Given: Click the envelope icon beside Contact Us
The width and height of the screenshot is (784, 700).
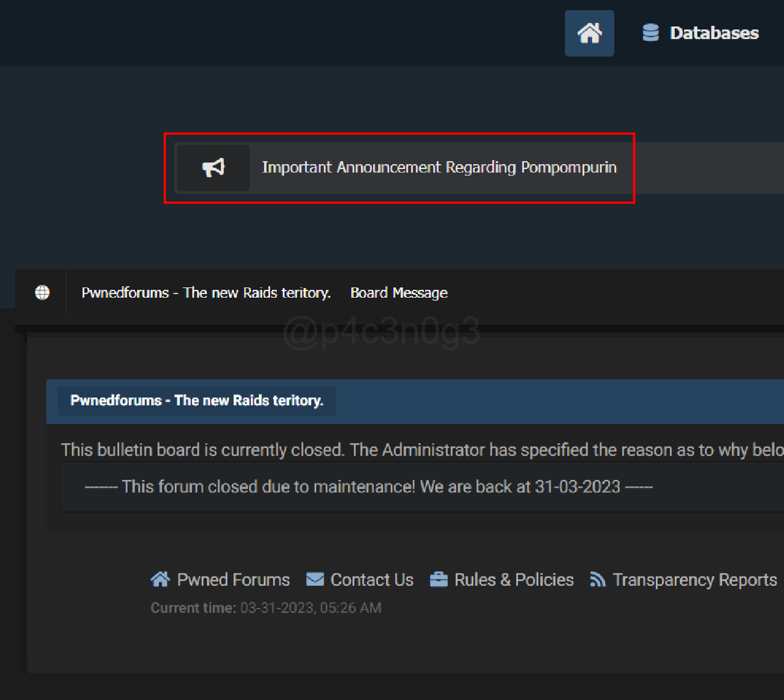Looking at the screenshot, I should 315,579.
